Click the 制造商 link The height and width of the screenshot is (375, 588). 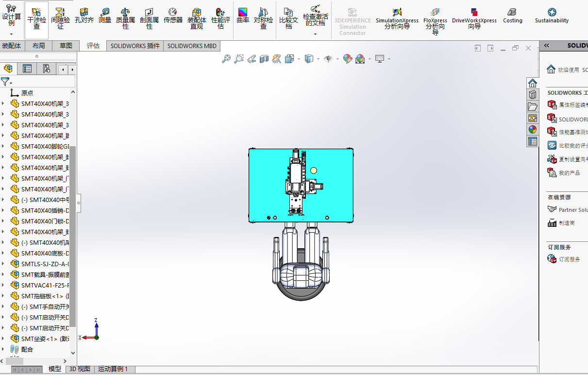point(561,223)
